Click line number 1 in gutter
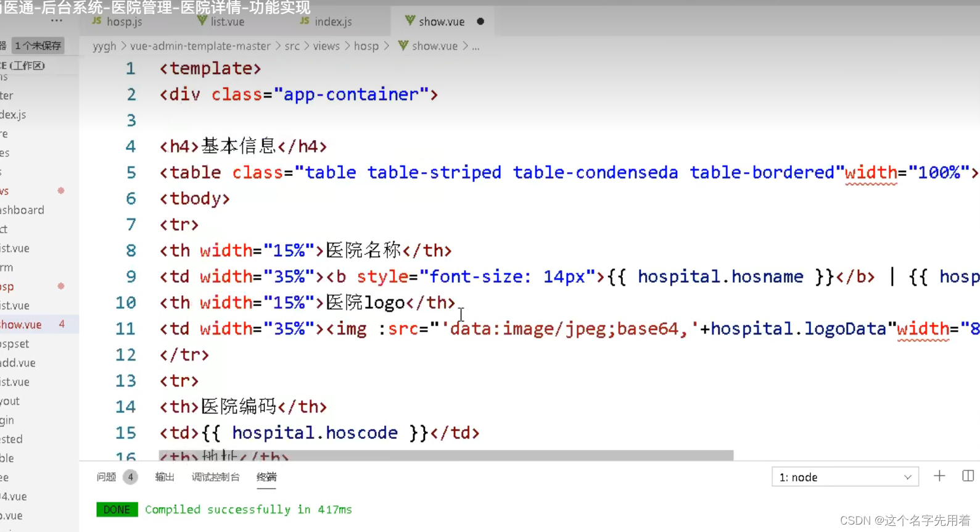This screenshot has width=980, height=532. [x=130, y=69]
